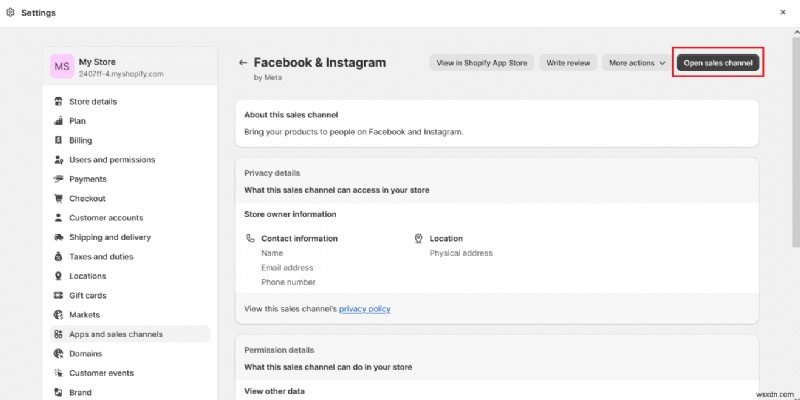Screen dimensions: 800x400
Task: Click 'Email address' under Contact information
Action: (x=287, y=267)
